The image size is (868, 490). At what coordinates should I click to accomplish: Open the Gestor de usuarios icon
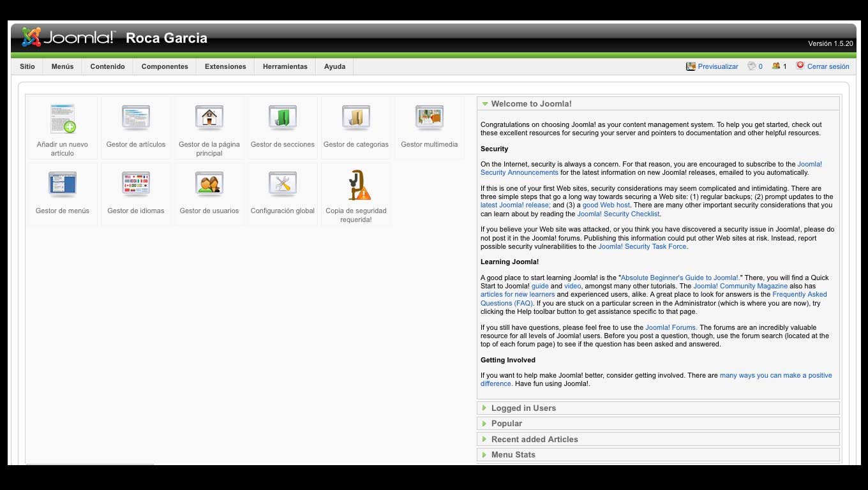209,185
